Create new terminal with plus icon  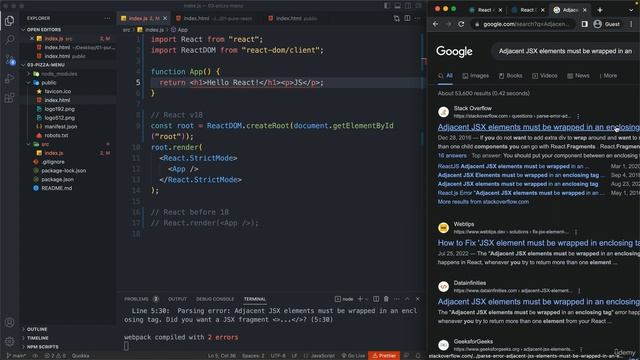pyautogui.click(x=360, y=299)
